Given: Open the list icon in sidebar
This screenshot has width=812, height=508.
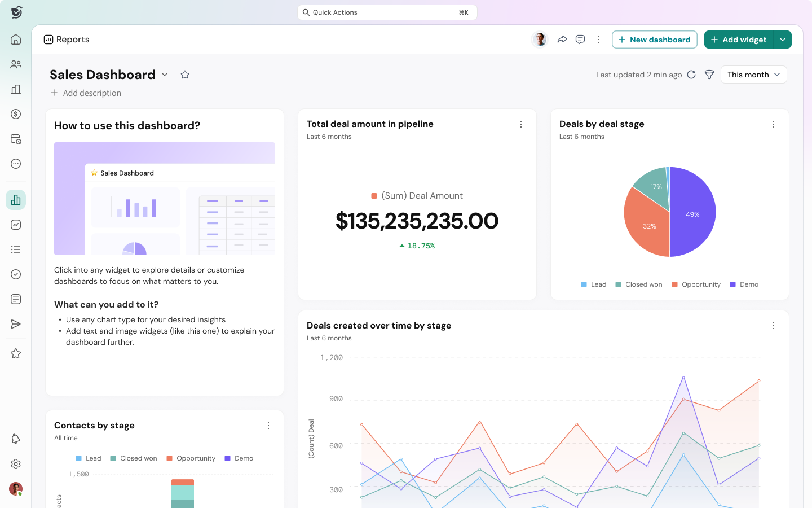Looking at the screenshot, I should (x=16, y=249).
